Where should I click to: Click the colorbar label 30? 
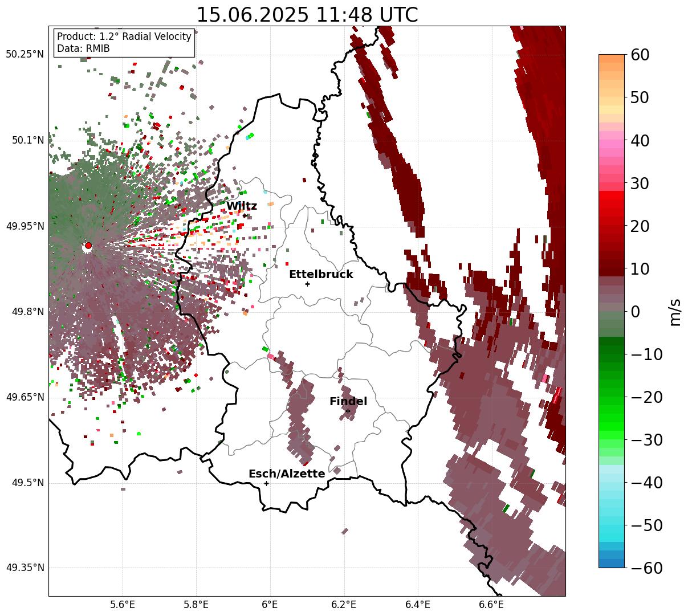[640, 183]
